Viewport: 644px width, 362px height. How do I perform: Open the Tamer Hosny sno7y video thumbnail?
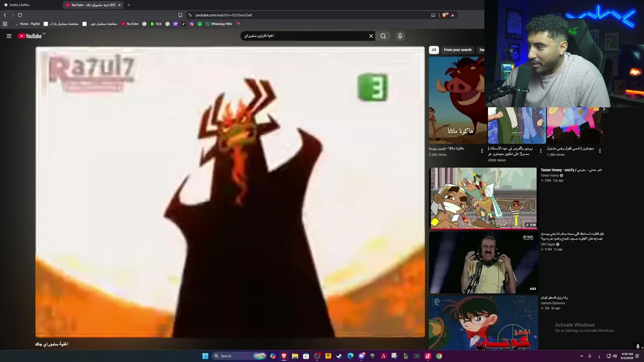click(x=483, y=198)
